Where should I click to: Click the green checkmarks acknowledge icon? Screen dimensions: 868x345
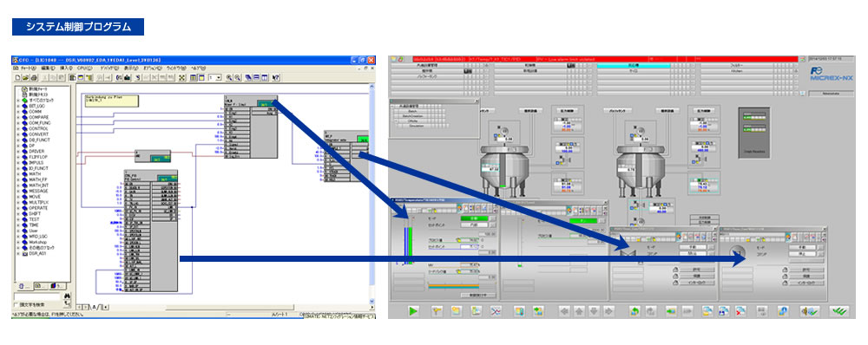point(839,310)
